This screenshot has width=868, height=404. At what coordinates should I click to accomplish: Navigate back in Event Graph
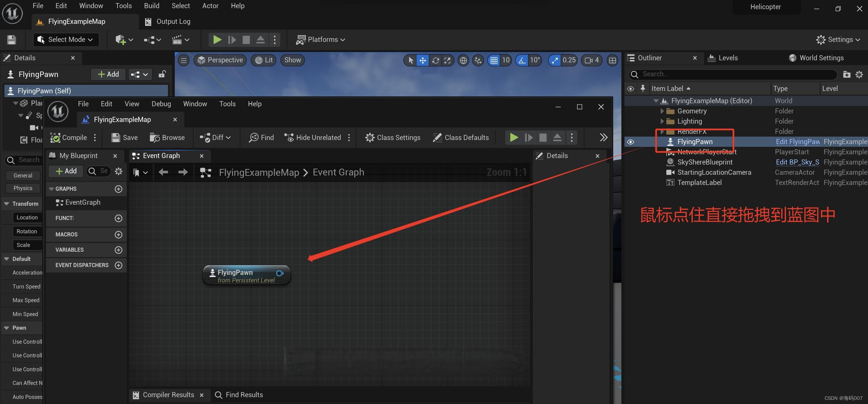pyautogui.click(x=163, y=172)
